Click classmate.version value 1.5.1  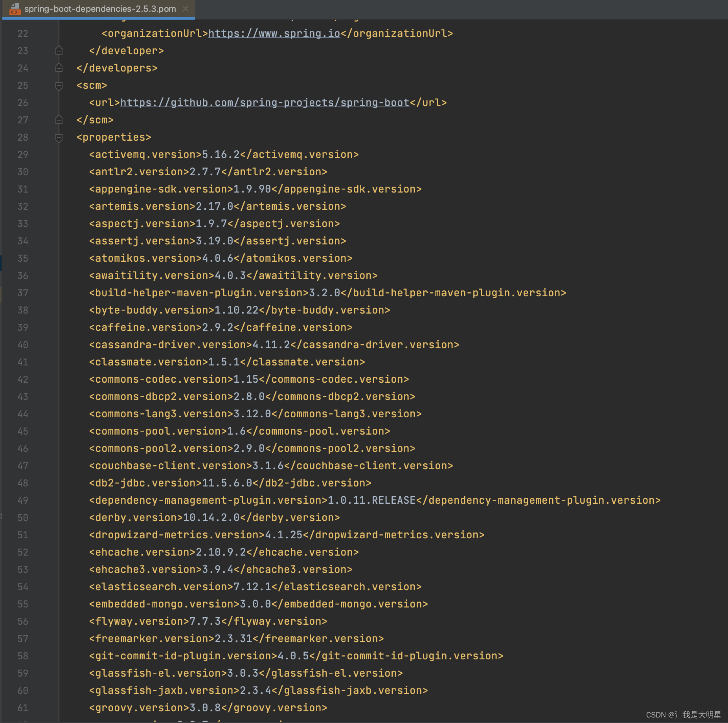tap(224, 362)
